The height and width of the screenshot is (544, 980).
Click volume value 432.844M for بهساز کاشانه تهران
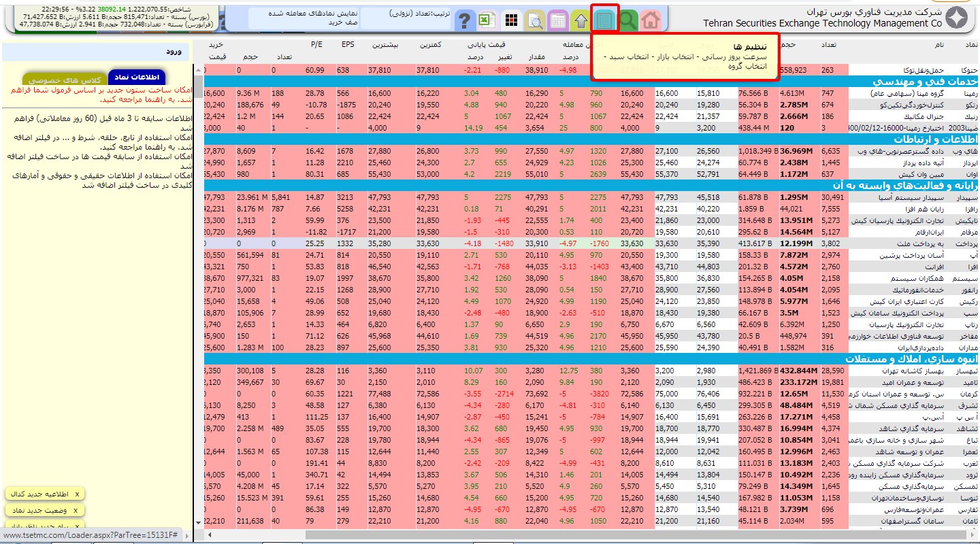point(799,371)
